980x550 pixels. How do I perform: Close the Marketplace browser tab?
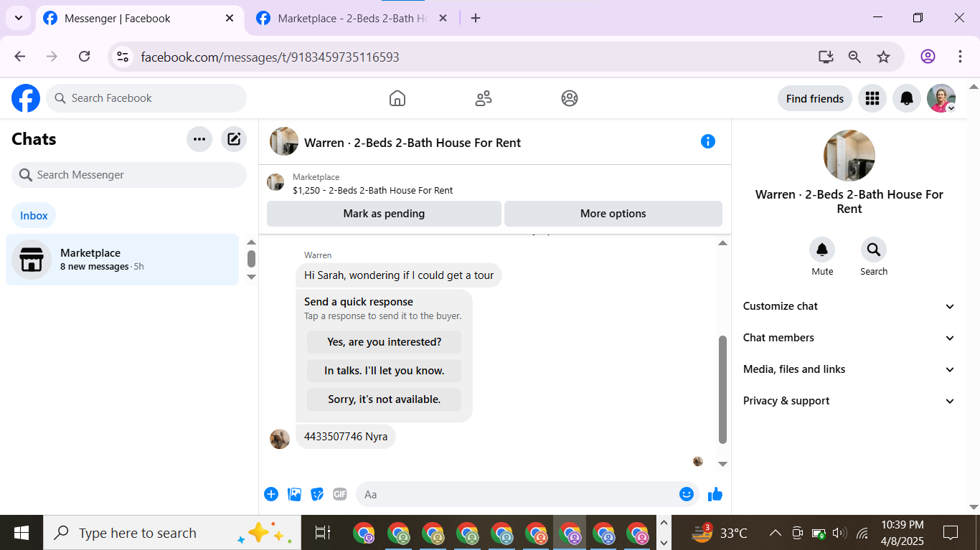tap(443, 18)
